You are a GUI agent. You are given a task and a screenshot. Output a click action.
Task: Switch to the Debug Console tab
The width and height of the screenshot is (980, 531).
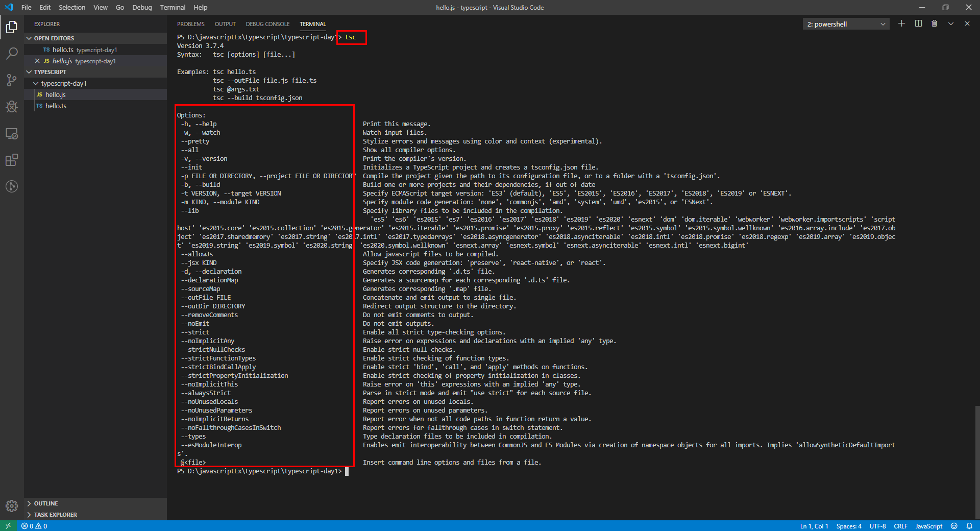267,24
